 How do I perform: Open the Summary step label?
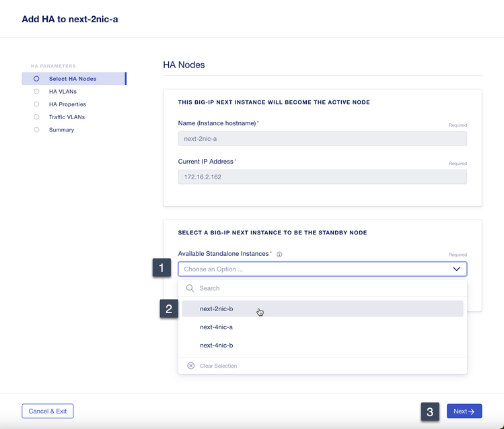click(61, 130)
